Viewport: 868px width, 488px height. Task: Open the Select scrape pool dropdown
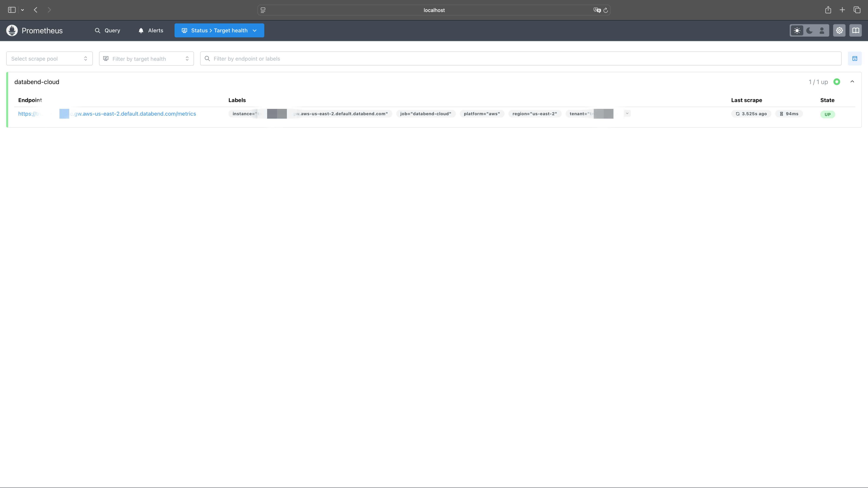pos(49,59)
